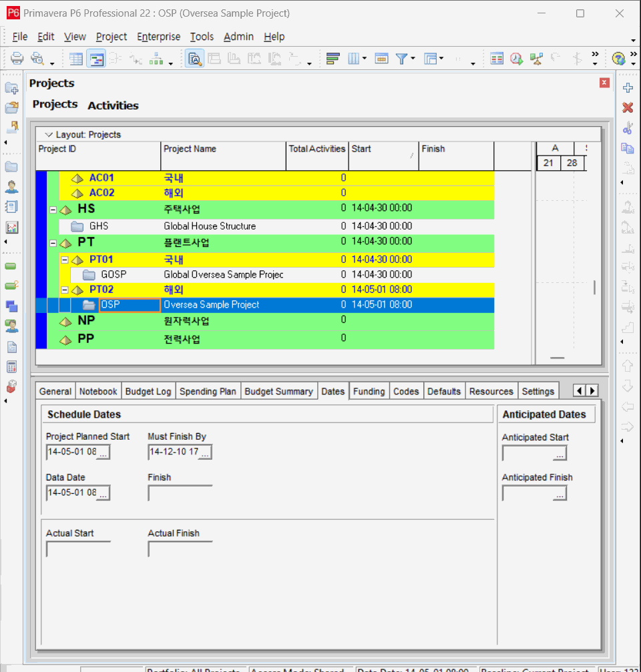This screenshot has height=672, width=641.
Task: Open the Filter icon dropdown arrow
Action: coord(413,58)
